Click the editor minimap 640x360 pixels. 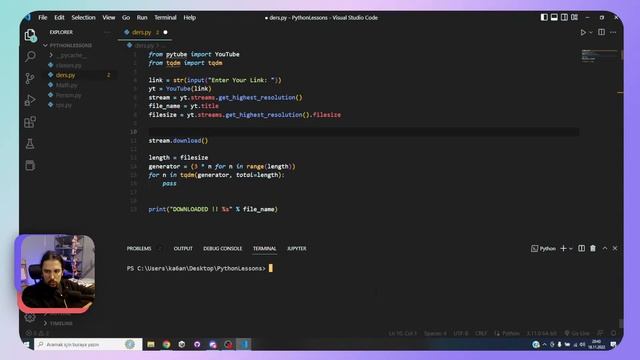599,56
